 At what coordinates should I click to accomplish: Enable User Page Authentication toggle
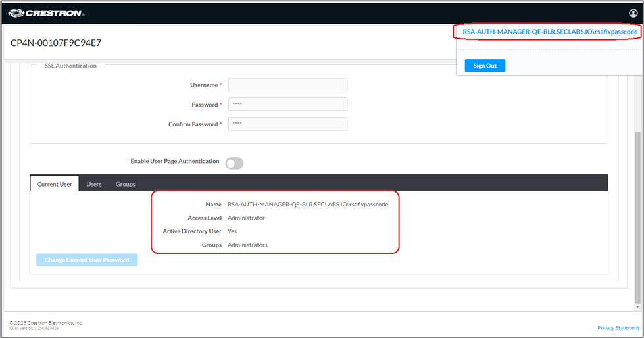[x=234, y=163]
